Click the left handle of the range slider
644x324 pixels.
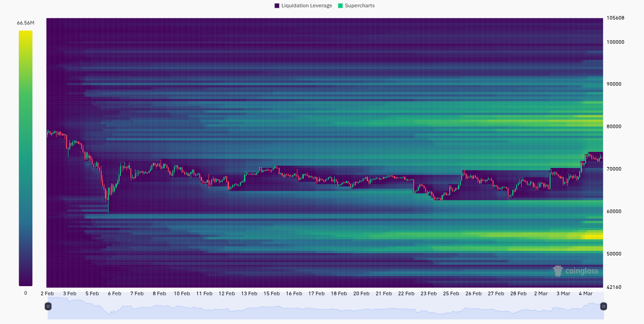coord(48,306)
